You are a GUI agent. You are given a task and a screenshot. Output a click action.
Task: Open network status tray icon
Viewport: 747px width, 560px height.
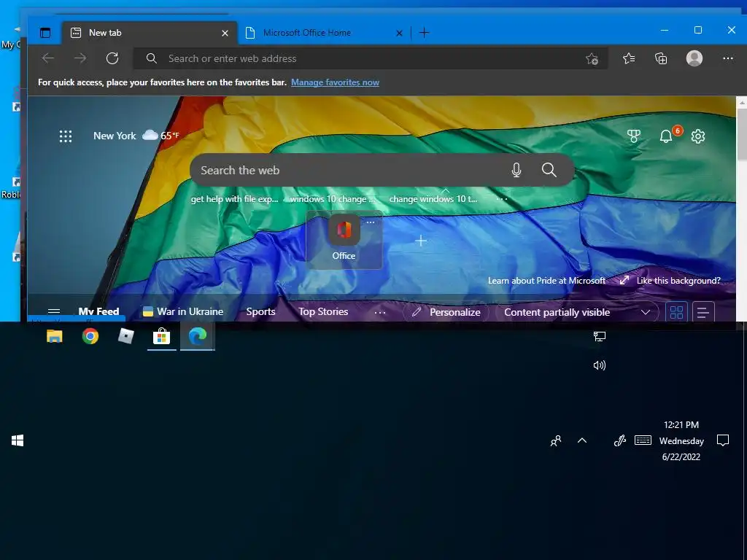600,337
